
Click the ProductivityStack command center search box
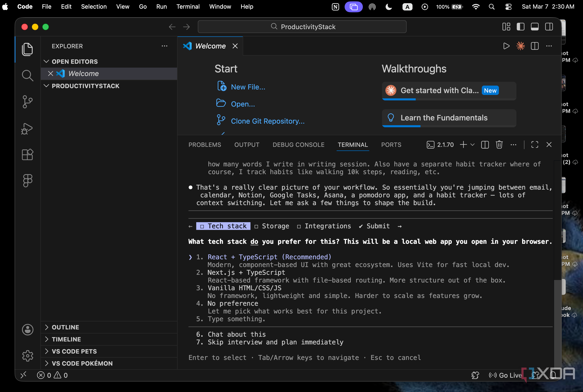click(x=302, y=27)
